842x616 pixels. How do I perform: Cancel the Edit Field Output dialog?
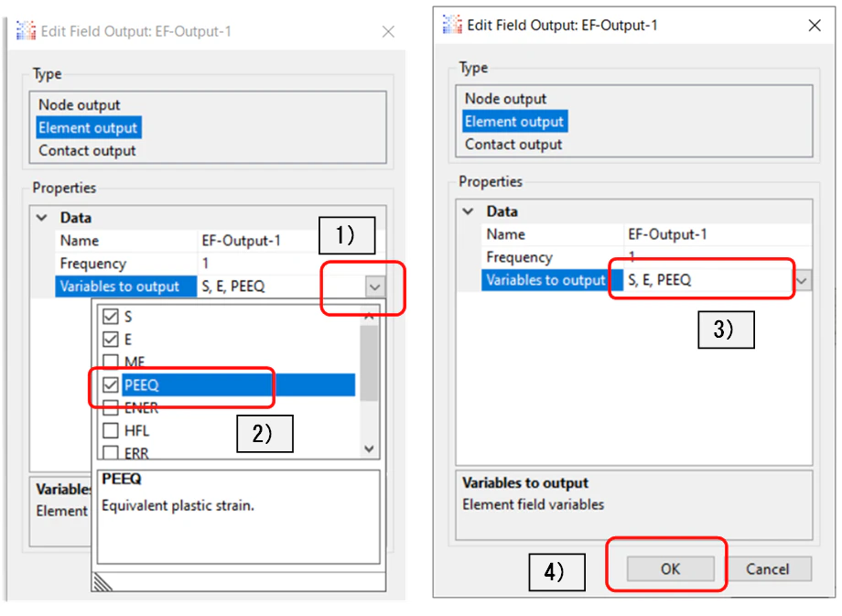[767, 568]
